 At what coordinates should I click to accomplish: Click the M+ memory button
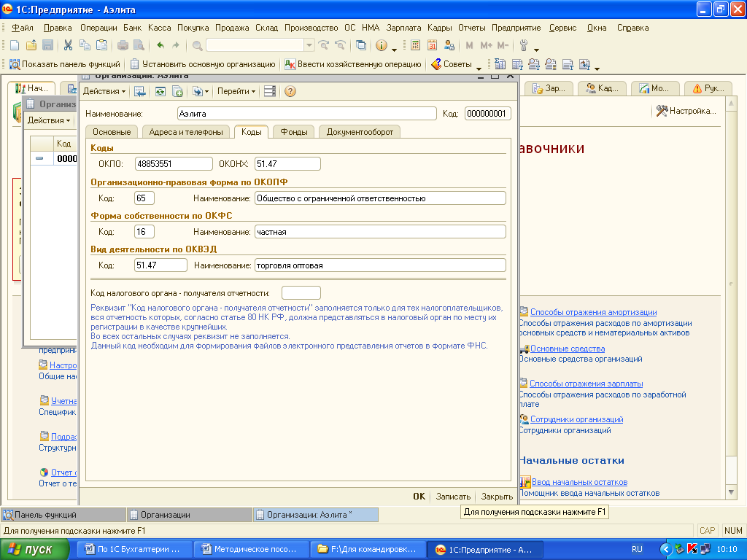coord(486,45)
